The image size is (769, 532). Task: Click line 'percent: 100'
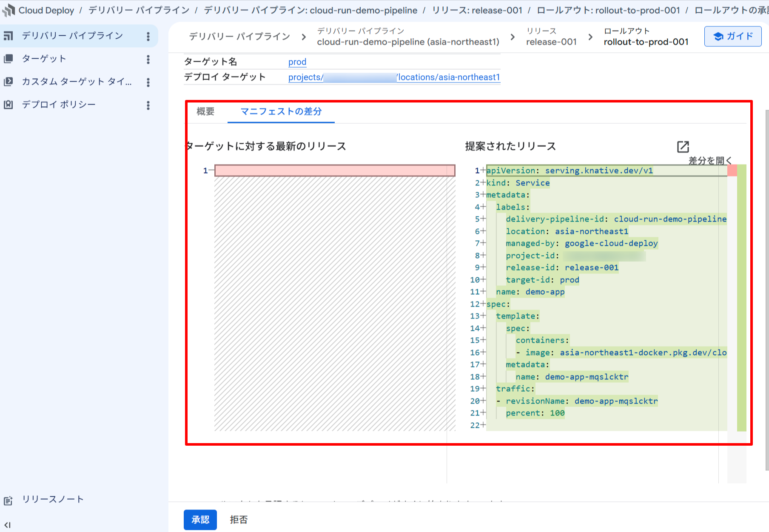(x=535, y=413)
